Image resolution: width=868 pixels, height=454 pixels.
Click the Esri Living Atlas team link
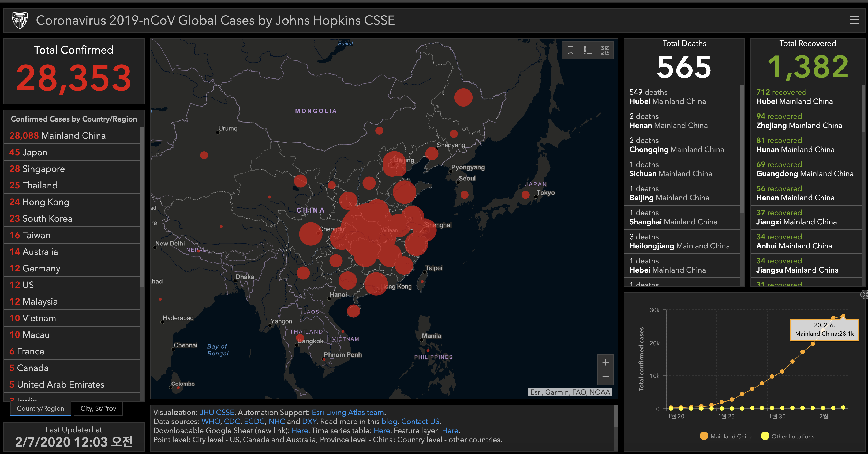point(348,412)
